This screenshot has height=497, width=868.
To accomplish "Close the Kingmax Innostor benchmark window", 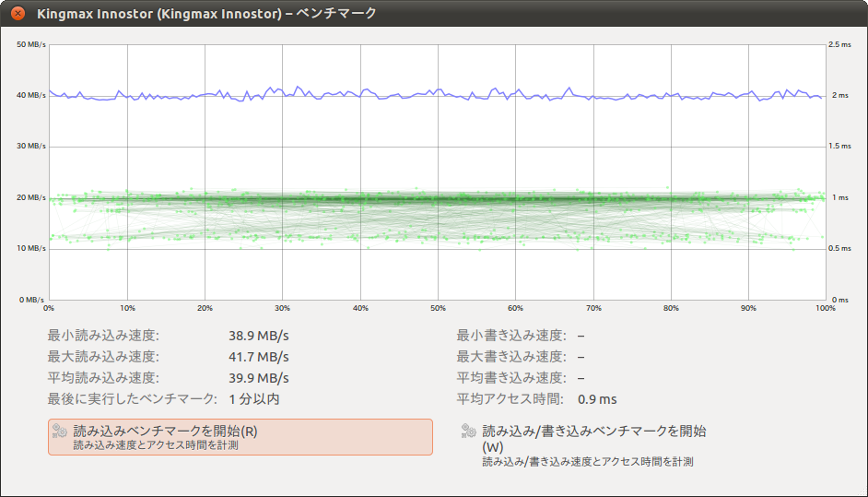I will (x=17, y=14).
